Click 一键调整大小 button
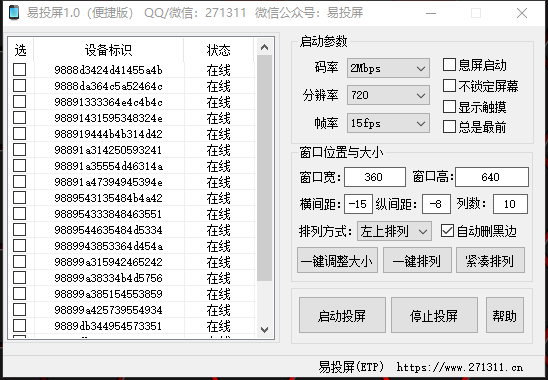The height and width of the screenshot is (380, 548). (337, 260)
